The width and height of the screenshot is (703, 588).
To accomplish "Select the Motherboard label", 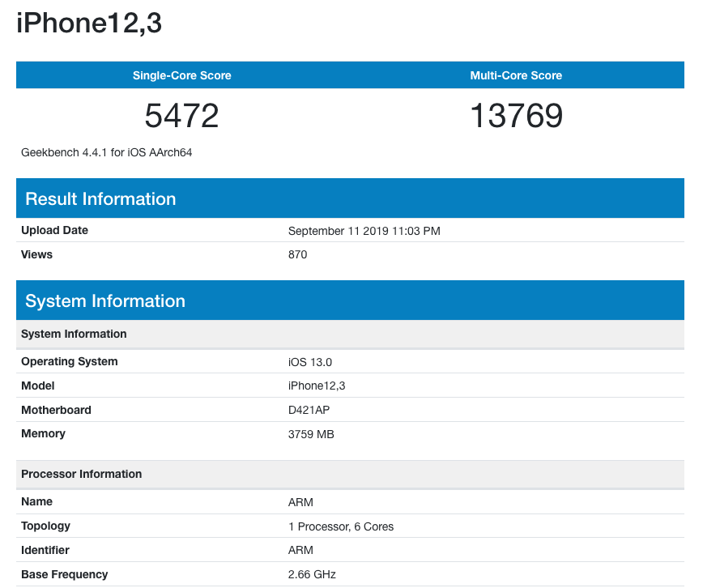I will tap(56, 410).
